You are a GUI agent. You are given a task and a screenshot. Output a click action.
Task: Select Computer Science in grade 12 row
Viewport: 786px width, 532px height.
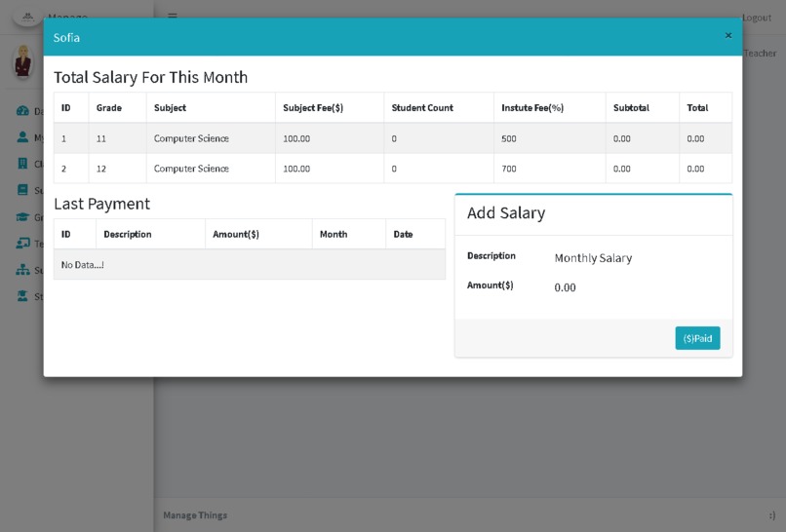(191, 169)
